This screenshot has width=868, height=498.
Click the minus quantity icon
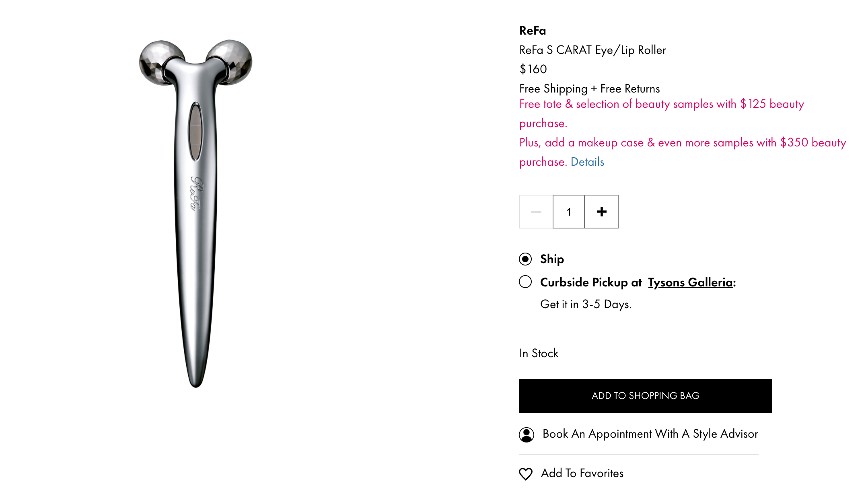pos(536,212)
